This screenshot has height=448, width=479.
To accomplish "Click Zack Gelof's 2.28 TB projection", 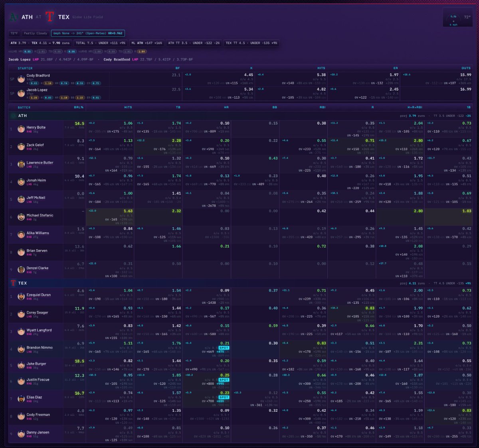I will pyautogui.click(x=176, y=140).
